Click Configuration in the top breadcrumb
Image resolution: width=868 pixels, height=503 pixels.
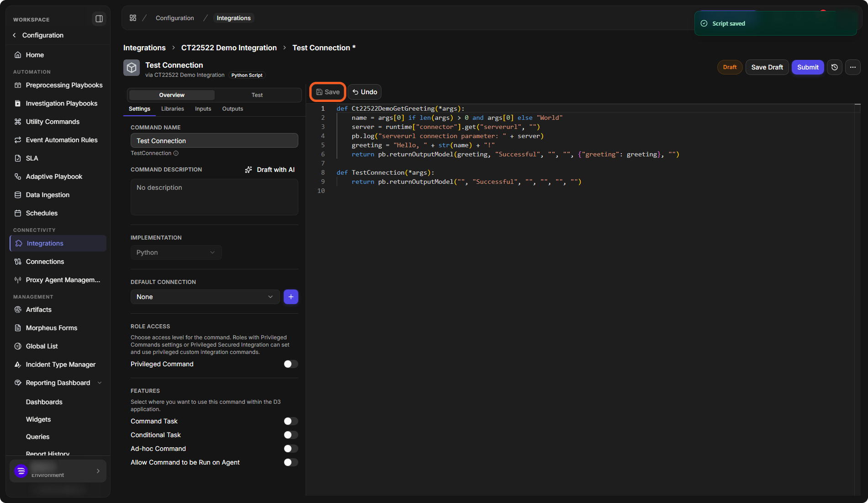pos(175,18)
